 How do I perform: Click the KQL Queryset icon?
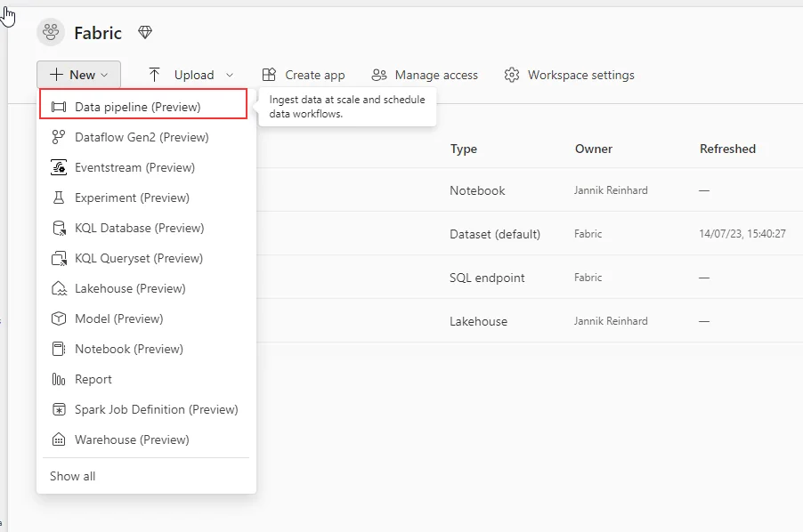(x=59, y=258)
